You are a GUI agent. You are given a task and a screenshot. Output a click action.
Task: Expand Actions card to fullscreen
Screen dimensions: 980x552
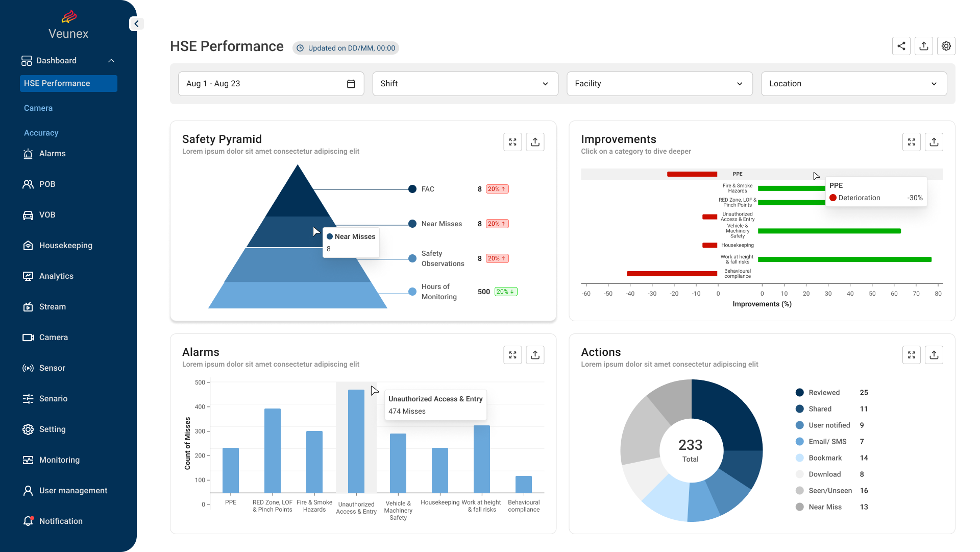click(x=912, y=355)
